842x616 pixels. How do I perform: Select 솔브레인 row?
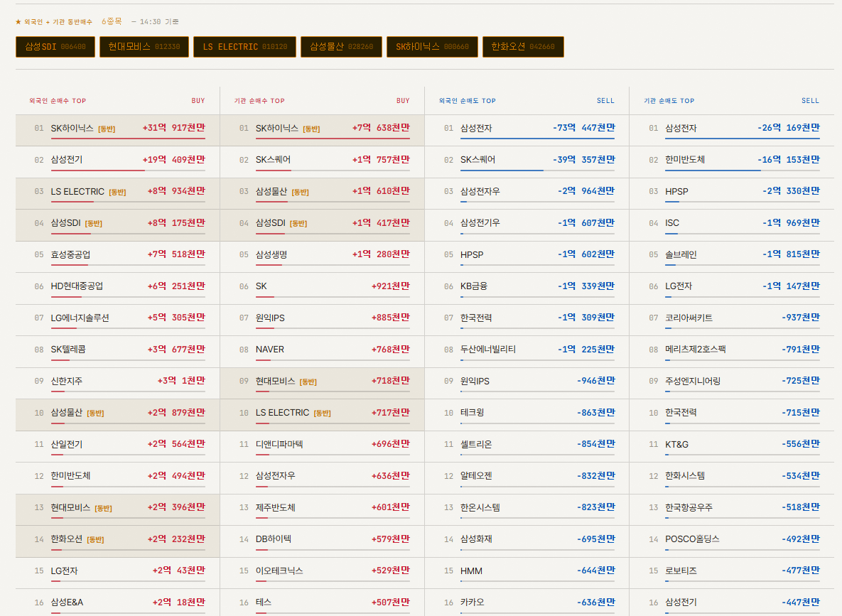coord(732,257)
